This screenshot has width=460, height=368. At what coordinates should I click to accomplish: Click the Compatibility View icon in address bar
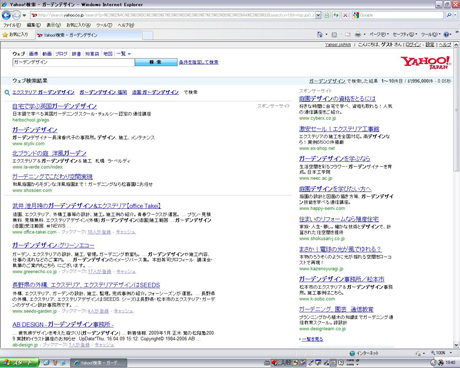click(x=327, y=15)
